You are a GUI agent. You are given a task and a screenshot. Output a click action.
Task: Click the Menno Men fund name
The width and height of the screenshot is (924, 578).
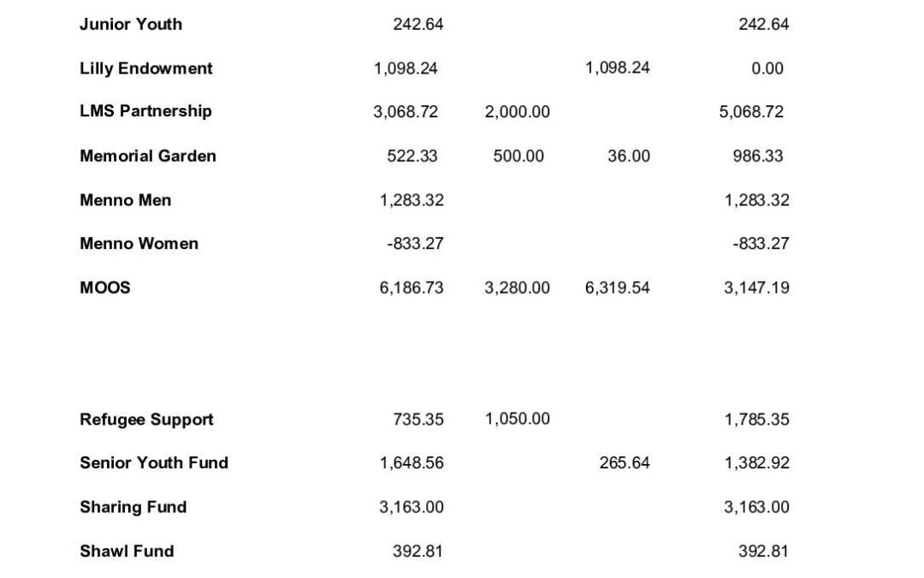click(126, 200)
